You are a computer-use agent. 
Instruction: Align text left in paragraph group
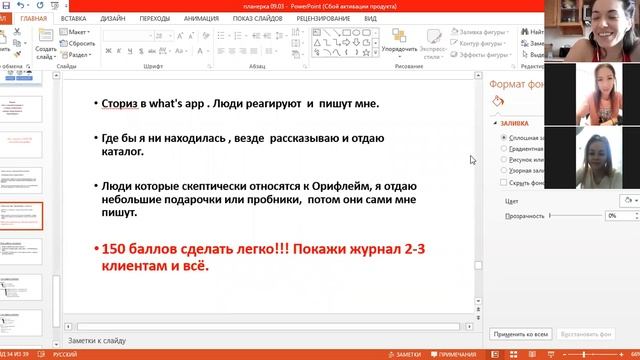point(221,51)
